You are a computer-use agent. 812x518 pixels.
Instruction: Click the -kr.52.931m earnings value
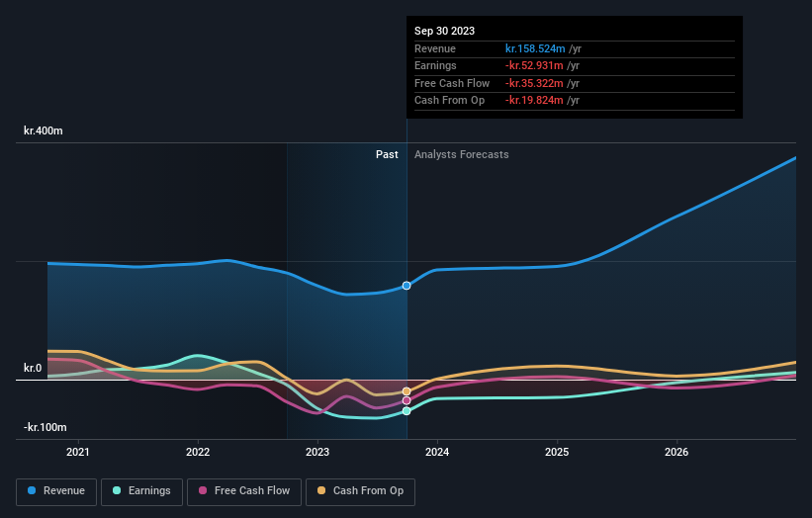pos(534,65)
